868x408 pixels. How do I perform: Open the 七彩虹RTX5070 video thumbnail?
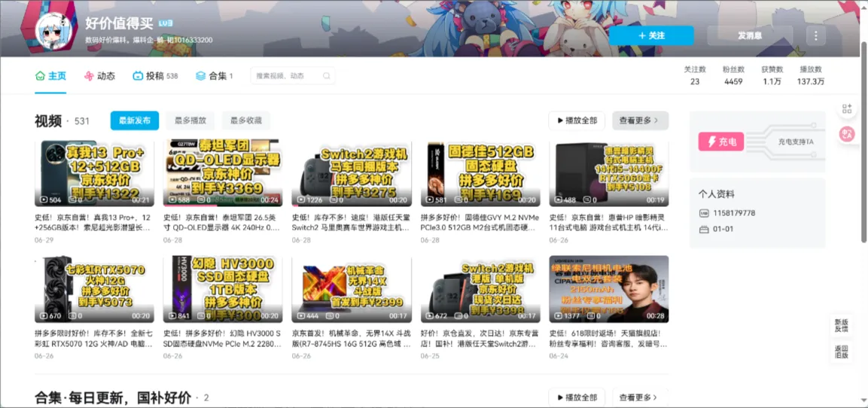pyautogui.click(x=94, y=289)
